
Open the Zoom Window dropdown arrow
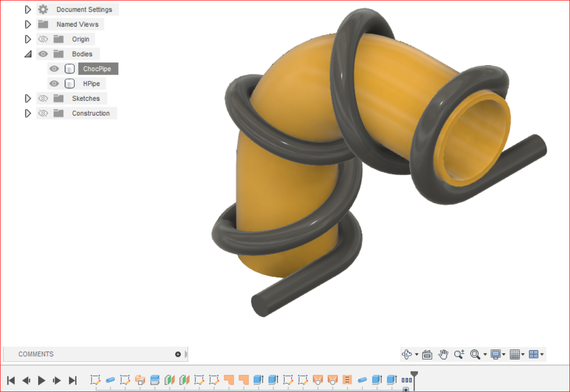[485, 354]
